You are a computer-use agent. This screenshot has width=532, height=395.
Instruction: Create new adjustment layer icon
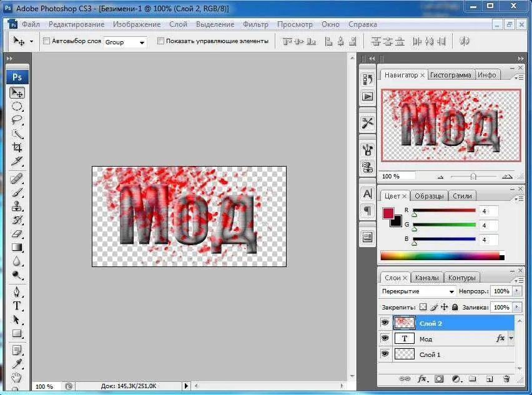coord(456,379)
